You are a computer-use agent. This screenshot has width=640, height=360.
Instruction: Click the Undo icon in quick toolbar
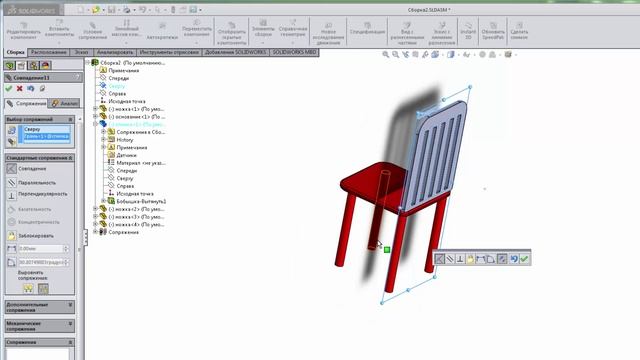pos(142,9)
